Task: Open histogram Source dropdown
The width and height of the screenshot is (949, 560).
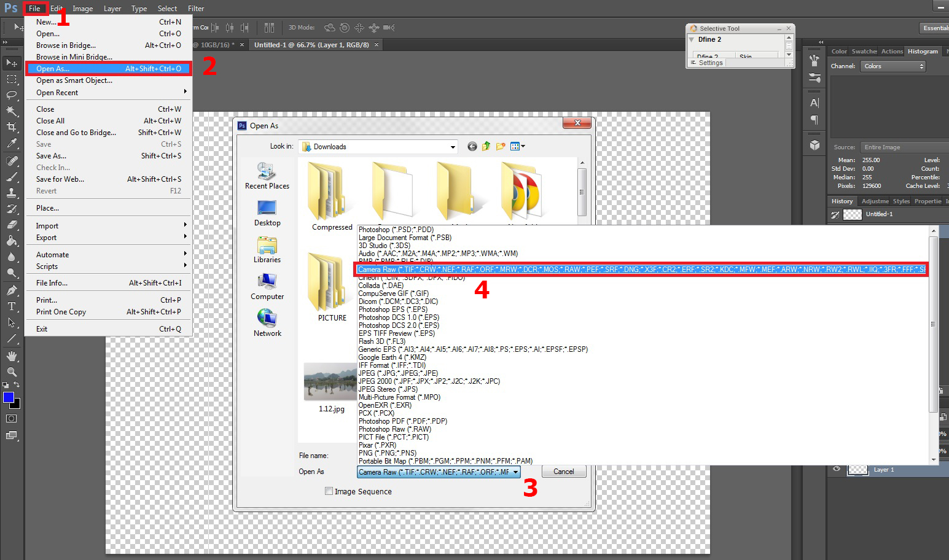Action: coord(904,147)
